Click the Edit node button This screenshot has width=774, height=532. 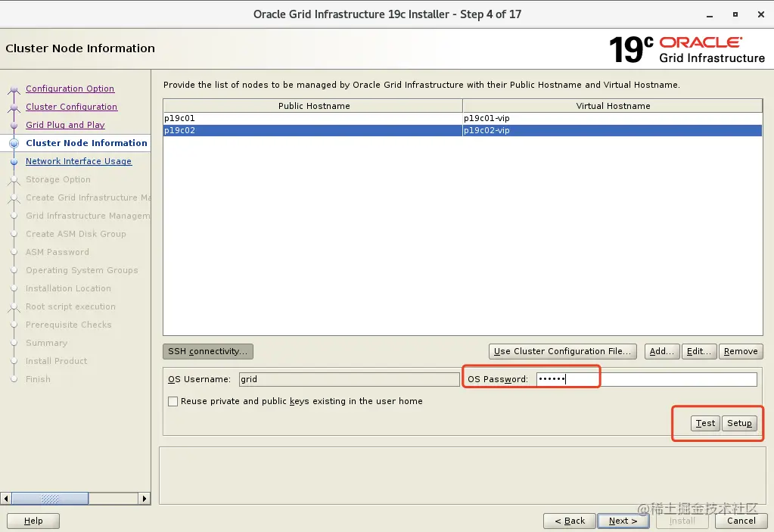(x=699, y=351)
